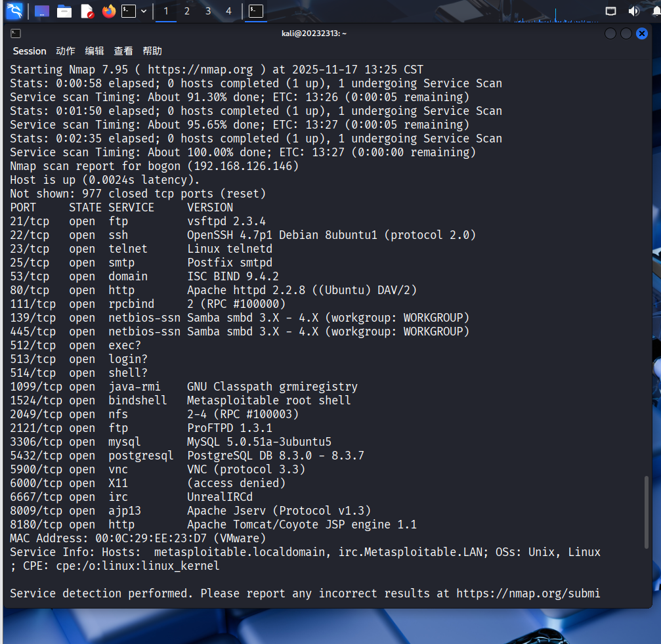Switch to workspace 2
661x644 pixels.
click(x=187, y=11)
